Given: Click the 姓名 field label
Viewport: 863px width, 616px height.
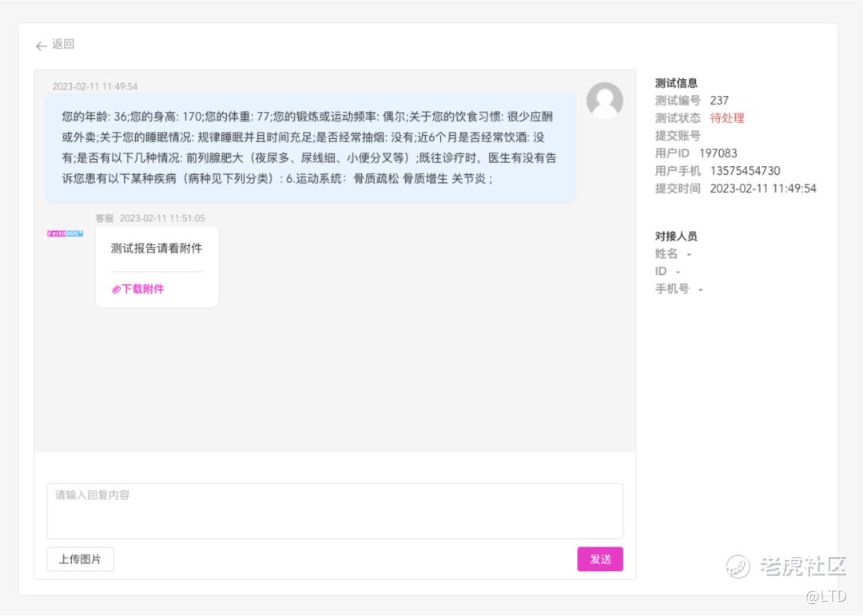Looking at the screenshot, I should [x=666, y=254].
